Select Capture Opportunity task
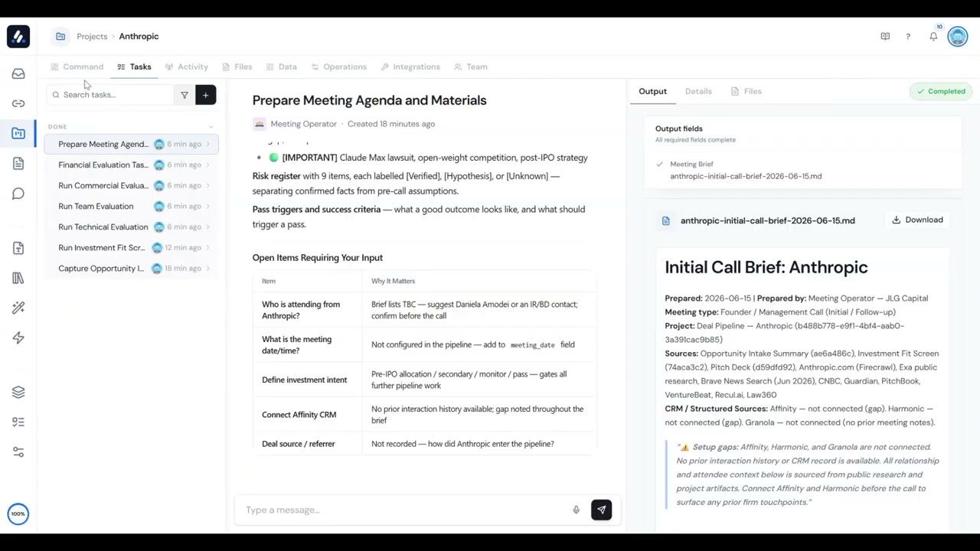Screen dimensions: 980x551 click(131, 268)
